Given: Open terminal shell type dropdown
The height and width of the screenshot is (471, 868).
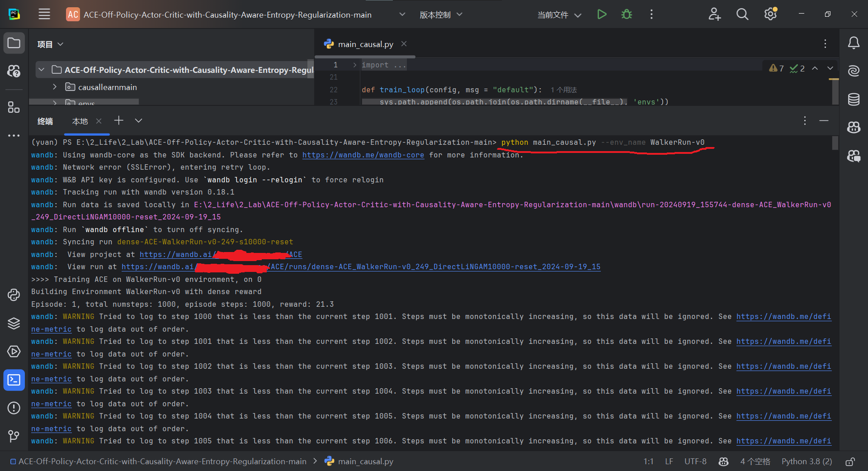Looking at the screenshot, I should tap(138, 120).
